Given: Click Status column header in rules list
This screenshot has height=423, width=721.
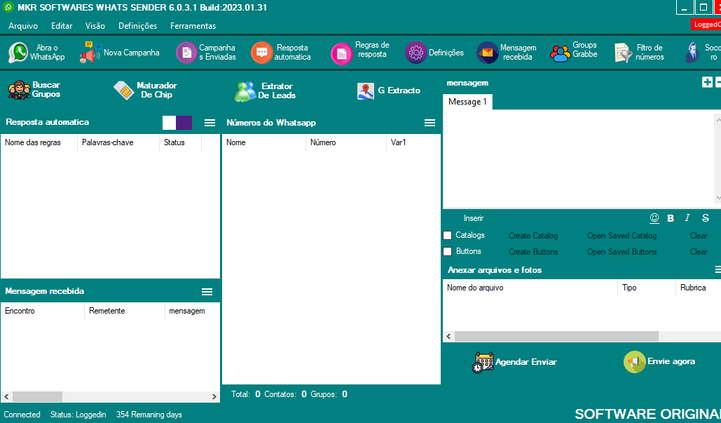Looking at the screenshot, I should [x=180, y=143].
